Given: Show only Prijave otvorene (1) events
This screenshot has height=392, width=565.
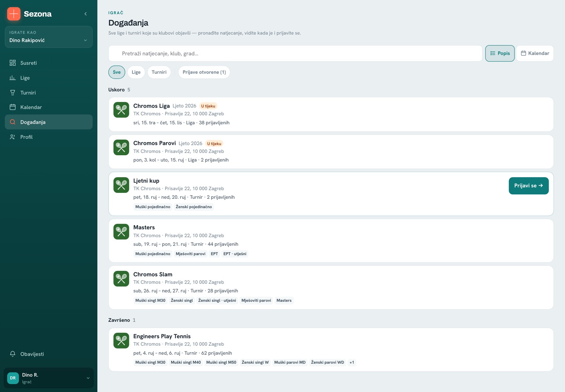Looking at the screenshot, I should (204, 72).
